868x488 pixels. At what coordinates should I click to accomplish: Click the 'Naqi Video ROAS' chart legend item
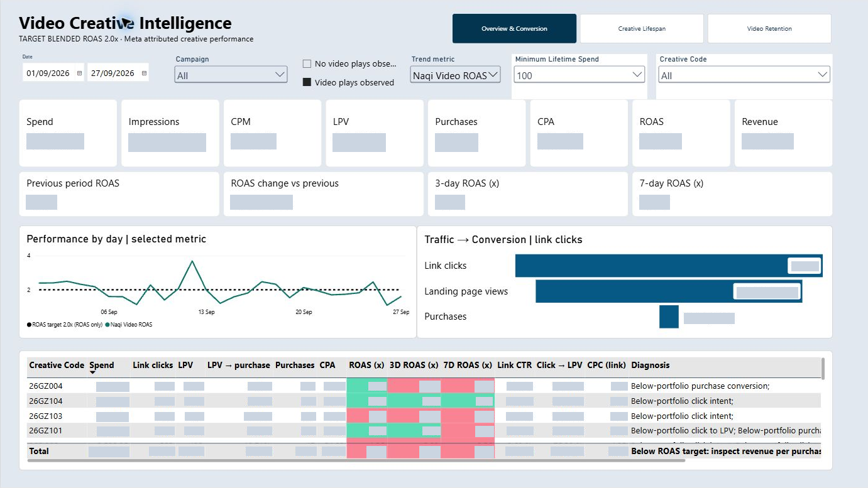[128, 325]
